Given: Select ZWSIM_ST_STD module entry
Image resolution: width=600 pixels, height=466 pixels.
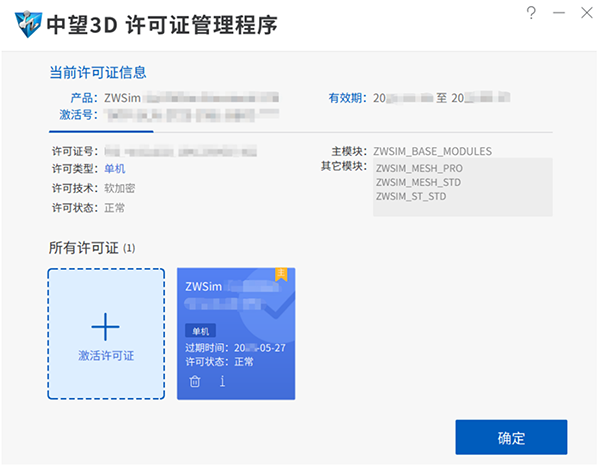Looking at the screenshot, I should pyautogui.click(x=411, y=197).
